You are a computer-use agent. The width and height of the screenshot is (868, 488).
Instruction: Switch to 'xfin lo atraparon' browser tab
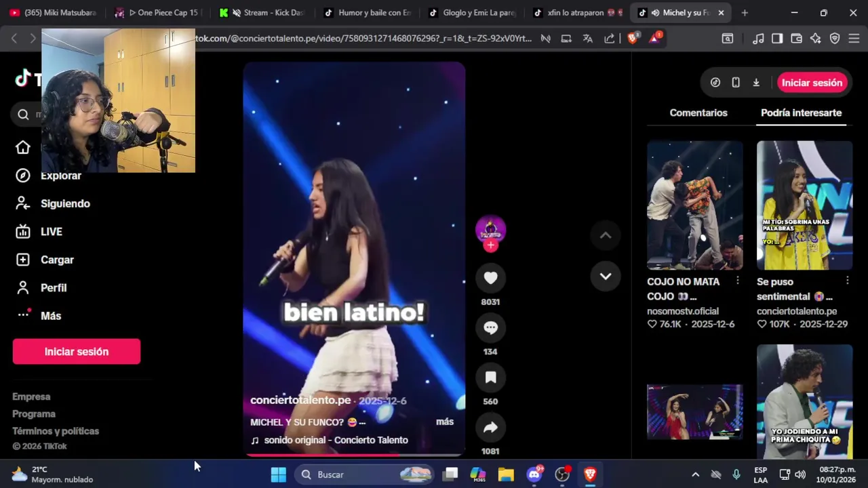click(x=576, y=12)
